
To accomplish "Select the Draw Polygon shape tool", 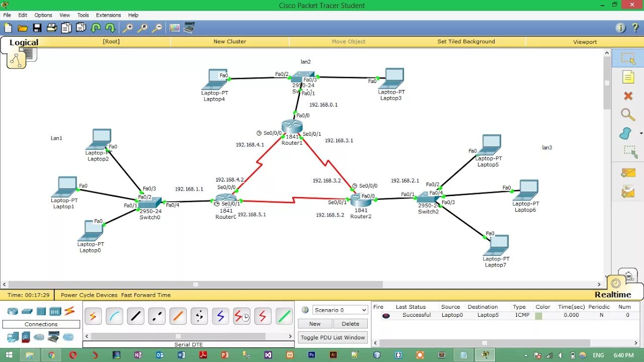I will pyautogui.click(x=625, y=134).
